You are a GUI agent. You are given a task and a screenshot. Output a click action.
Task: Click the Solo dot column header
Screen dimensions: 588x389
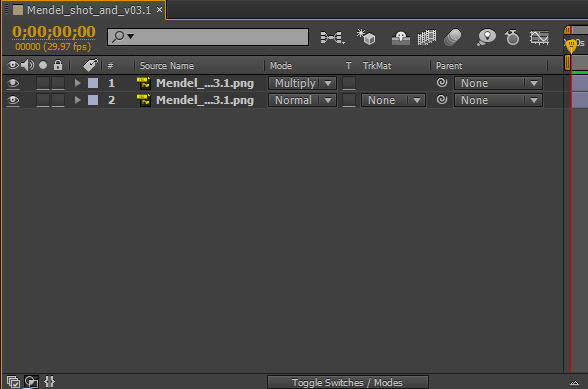43,65
